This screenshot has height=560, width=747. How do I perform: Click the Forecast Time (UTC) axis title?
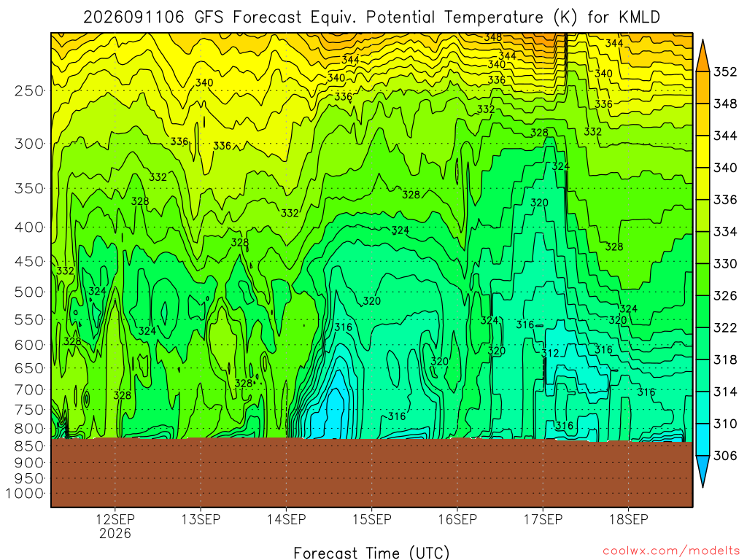coord(371,553)
